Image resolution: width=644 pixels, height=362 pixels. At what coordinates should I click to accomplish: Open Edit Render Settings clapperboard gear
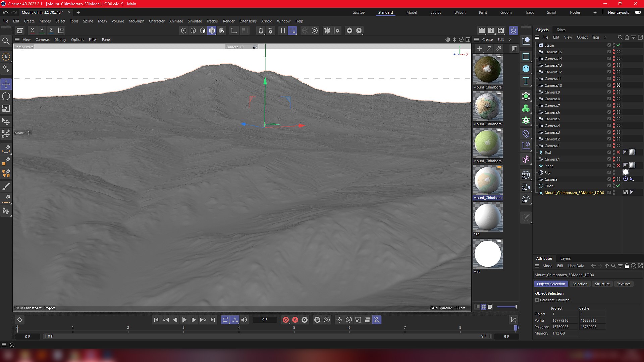click(501, 31)
